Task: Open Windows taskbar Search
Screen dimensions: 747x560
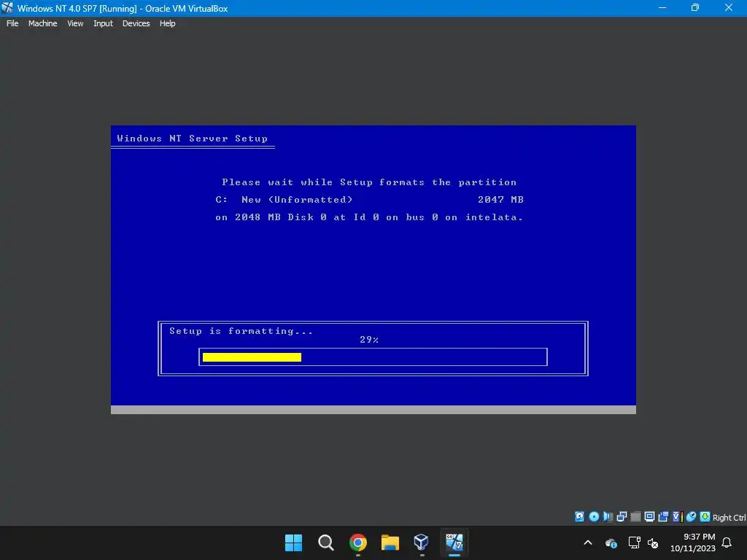Action: pos(326,542)
